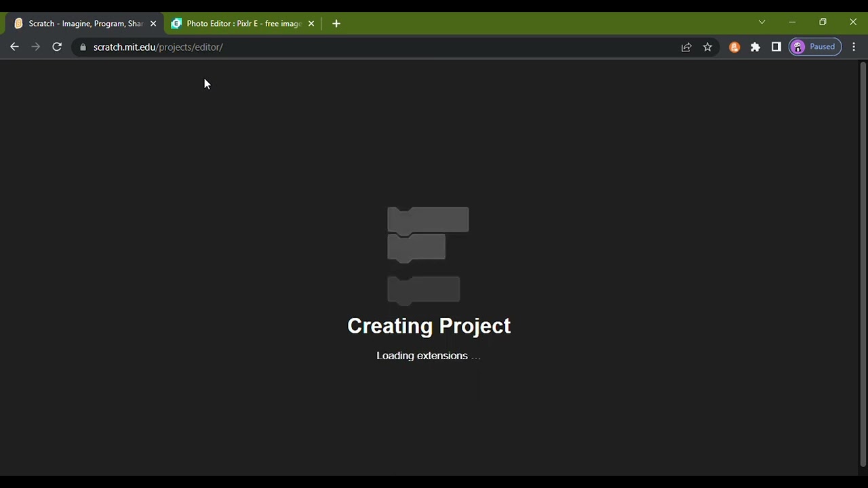Go back to previous page
This screenshot has height=488, width=868.
(14, 47)
